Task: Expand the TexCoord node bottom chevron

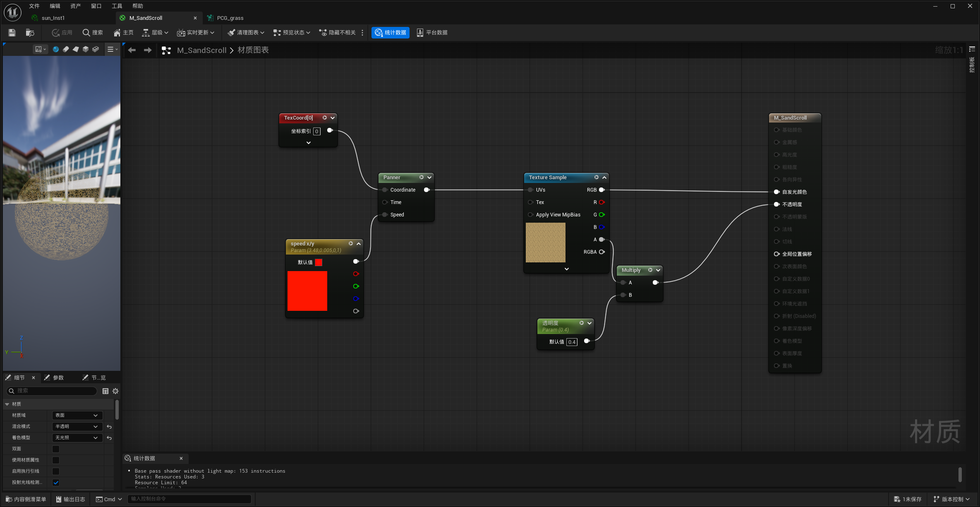Action: [x=308, y=142]
